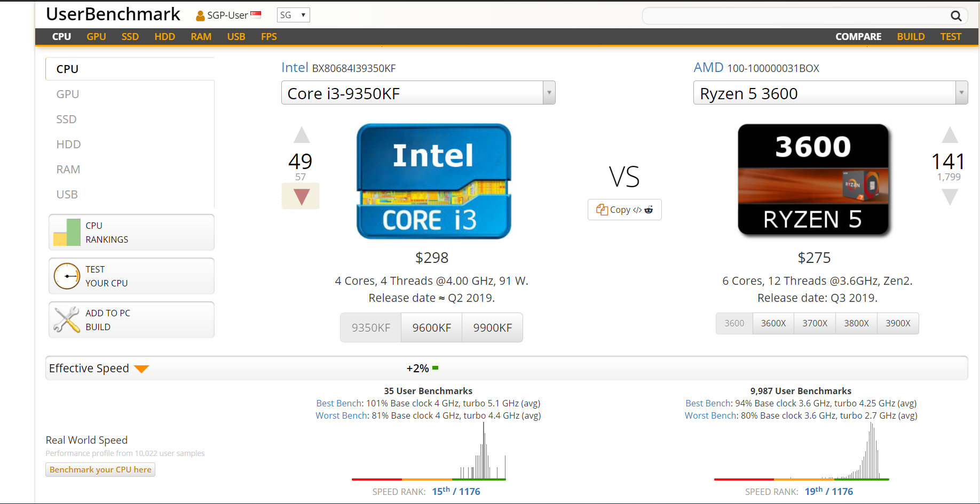Click the Benchmark your CPU here button
Screen dimensions: 980x504
(100, 470)
